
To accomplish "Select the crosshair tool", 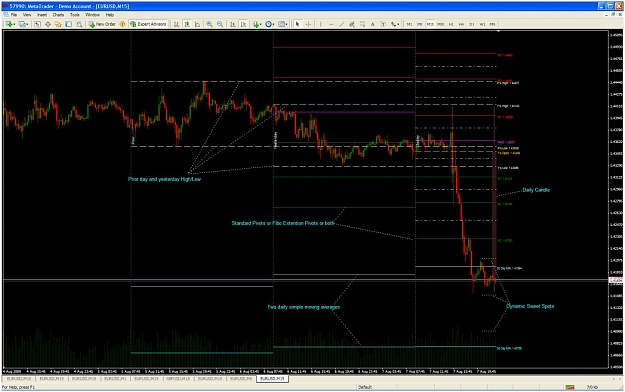I will (308, 24).
